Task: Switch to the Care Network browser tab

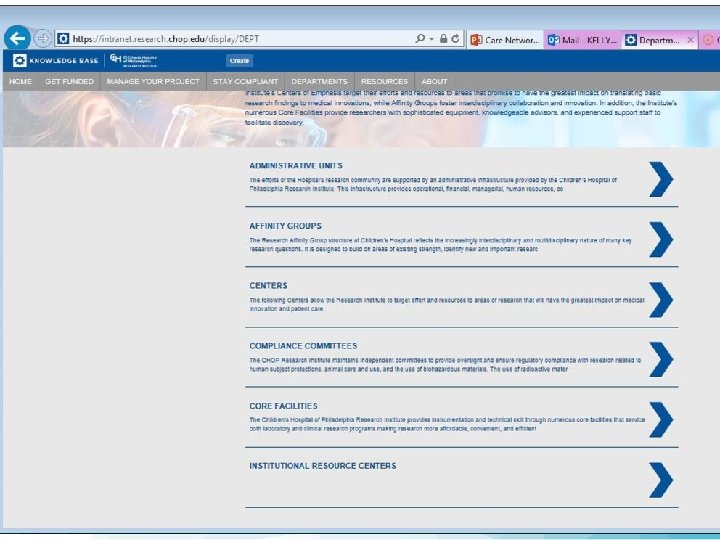Action: point(505,40)
